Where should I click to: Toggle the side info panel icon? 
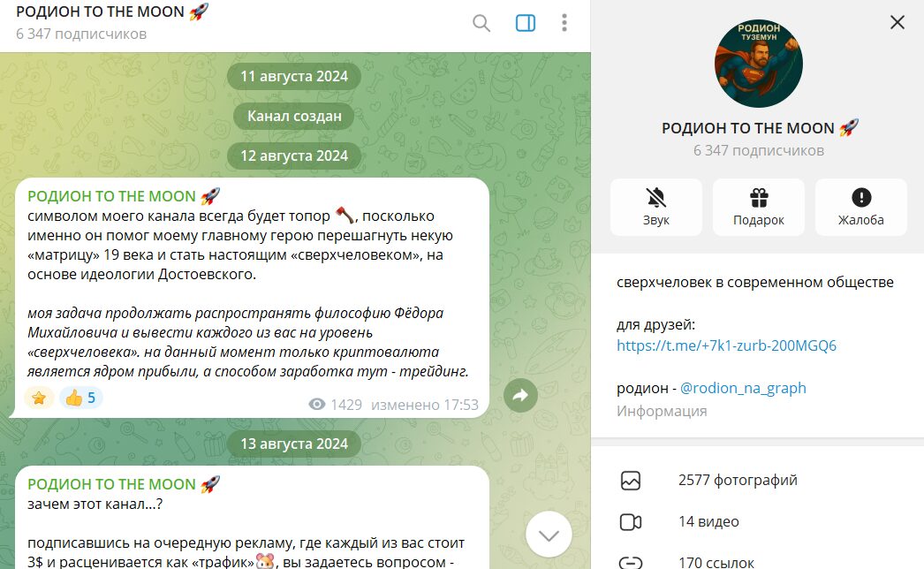tap(525, 23)
